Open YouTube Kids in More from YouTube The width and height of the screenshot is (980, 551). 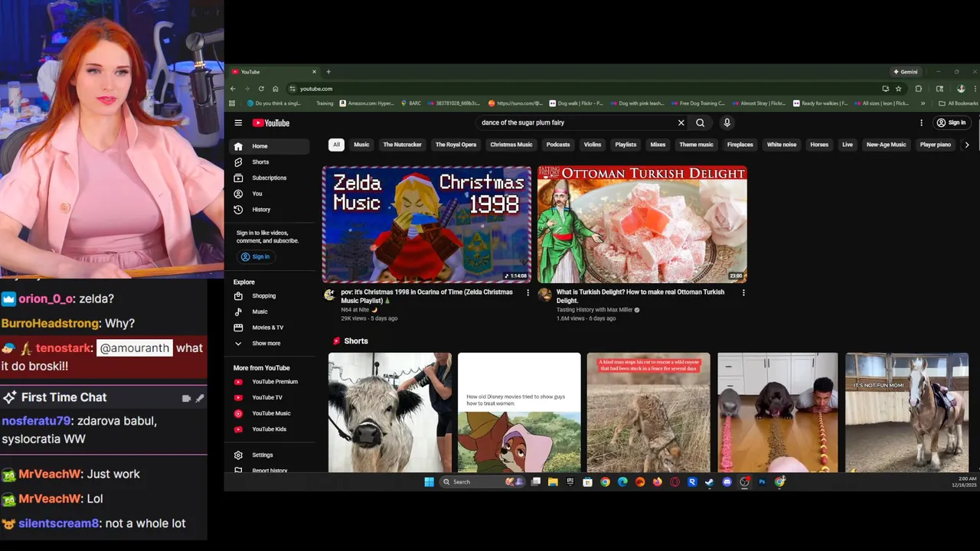269,429
